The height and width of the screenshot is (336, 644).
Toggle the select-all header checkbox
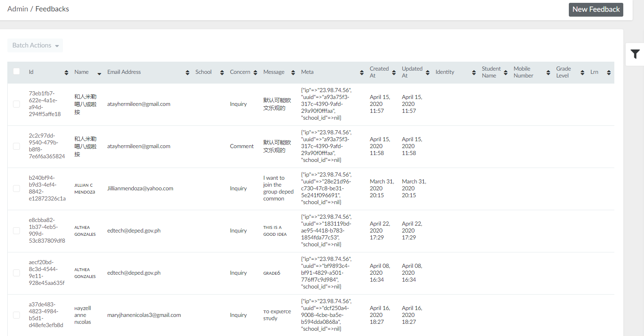click(x=17, y=71)
